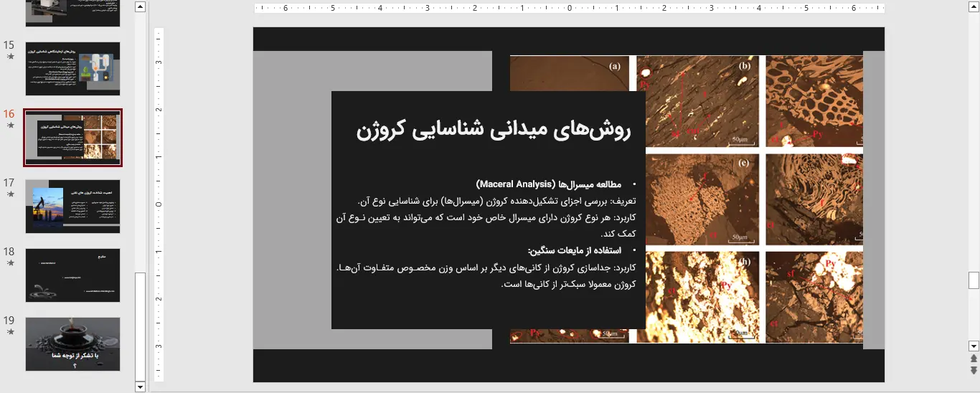Click the editor scrollbar down arrow
The image size is (980, 393).
(x=974, y=346)
